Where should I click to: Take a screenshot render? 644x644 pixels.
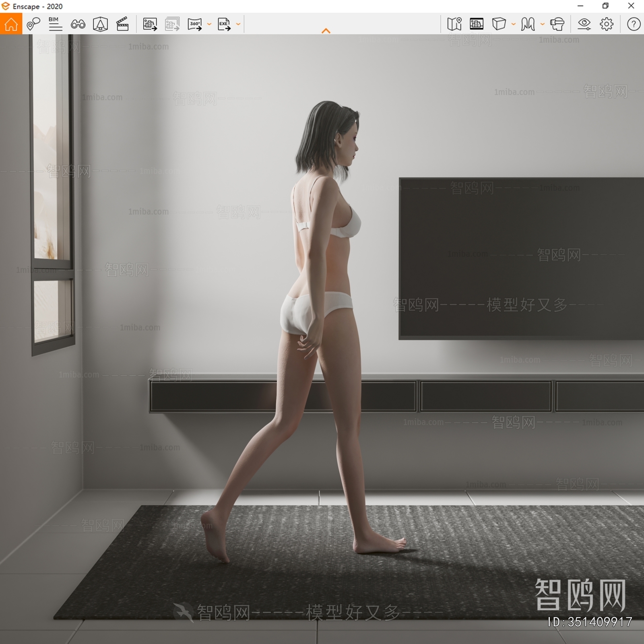pyautogui.click(x=150, y=24)
